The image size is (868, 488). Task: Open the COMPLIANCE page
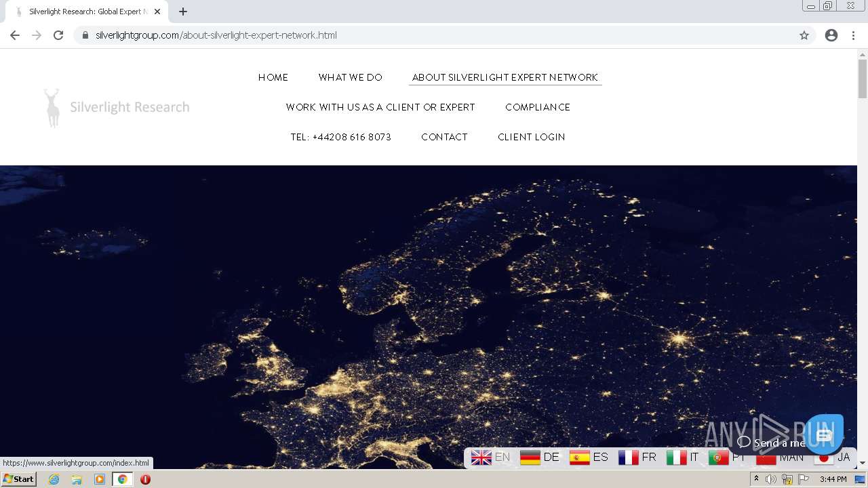click(x=538, y=107)
